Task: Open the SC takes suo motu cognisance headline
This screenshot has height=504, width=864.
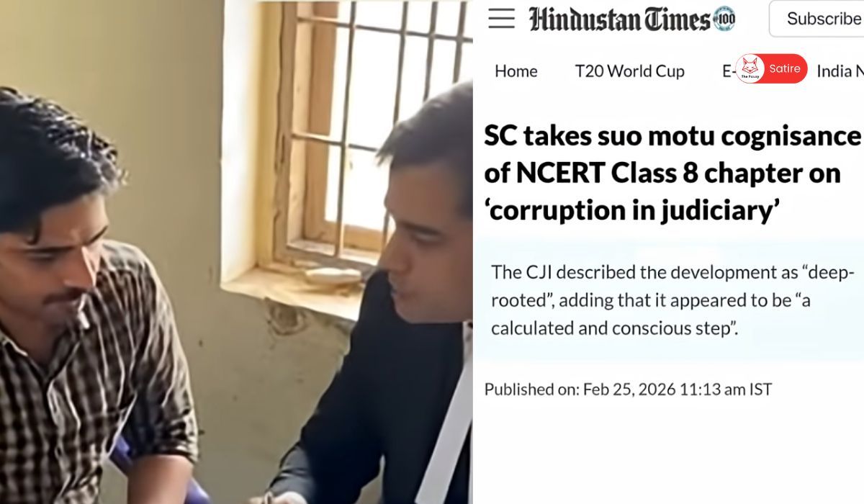Action: tap(672, 173)
